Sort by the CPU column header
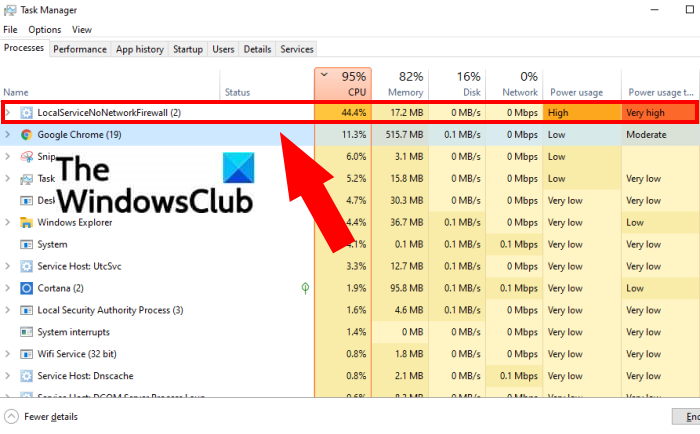700x434 pixels. [x=343, y=84]
